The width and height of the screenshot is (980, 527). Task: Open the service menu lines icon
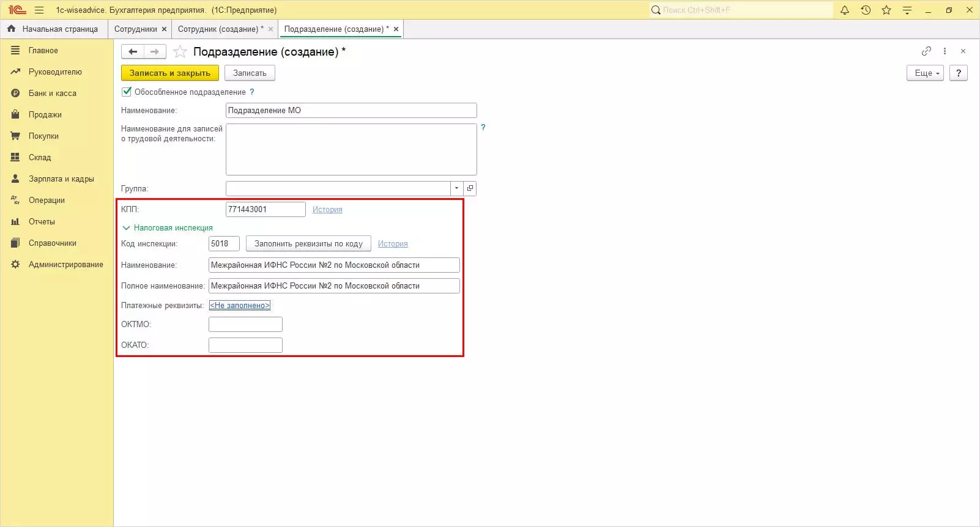click(x=907, y=10)
